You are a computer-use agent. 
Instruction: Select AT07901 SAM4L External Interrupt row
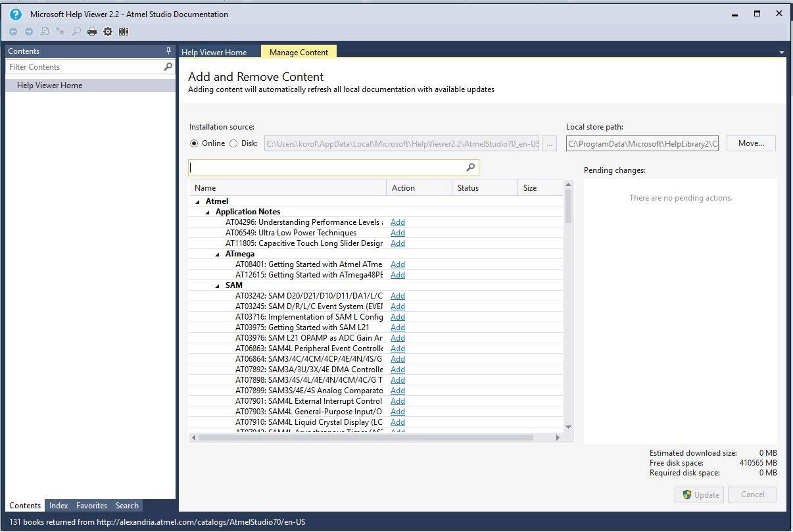point(376,401)
